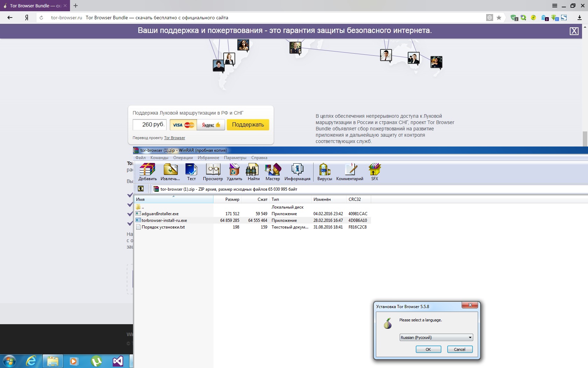Expand the Russian language dropdown

pos(470,338)
